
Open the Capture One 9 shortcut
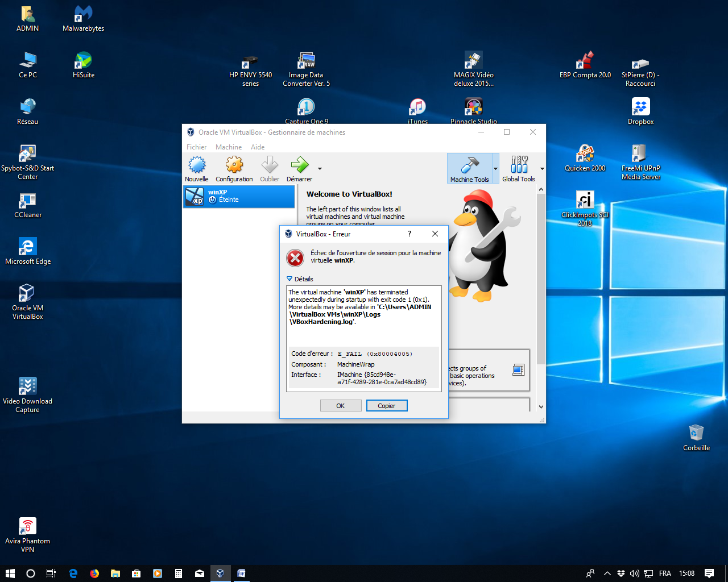coord(306,111)
